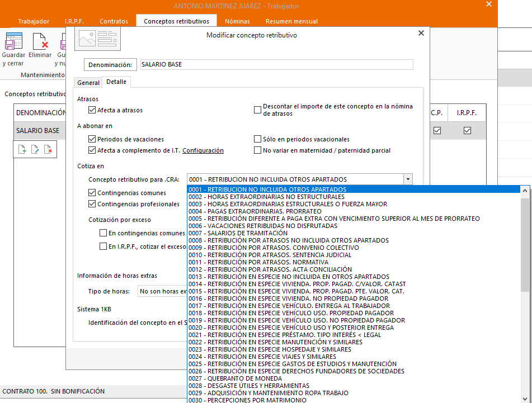The image size is (532, 403).
Task: Click the Guardar y cerrar icon
Action: pos(13,42)
